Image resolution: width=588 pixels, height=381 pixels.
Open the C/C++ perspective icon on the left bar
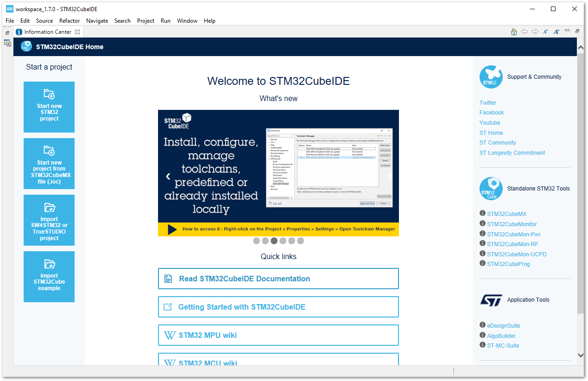(x=7, y=43)
